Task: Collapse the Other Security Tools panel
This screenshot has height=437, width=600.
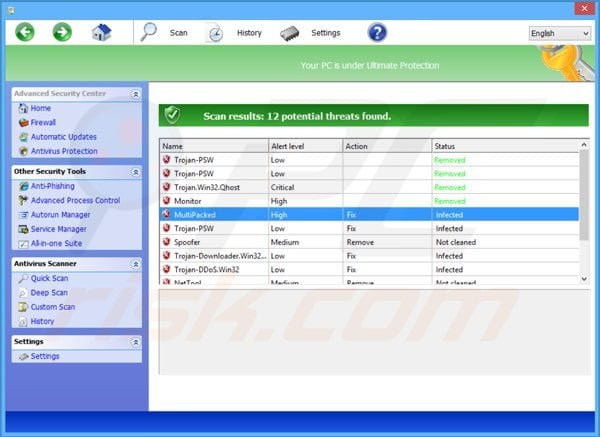Action: (135, 172)
